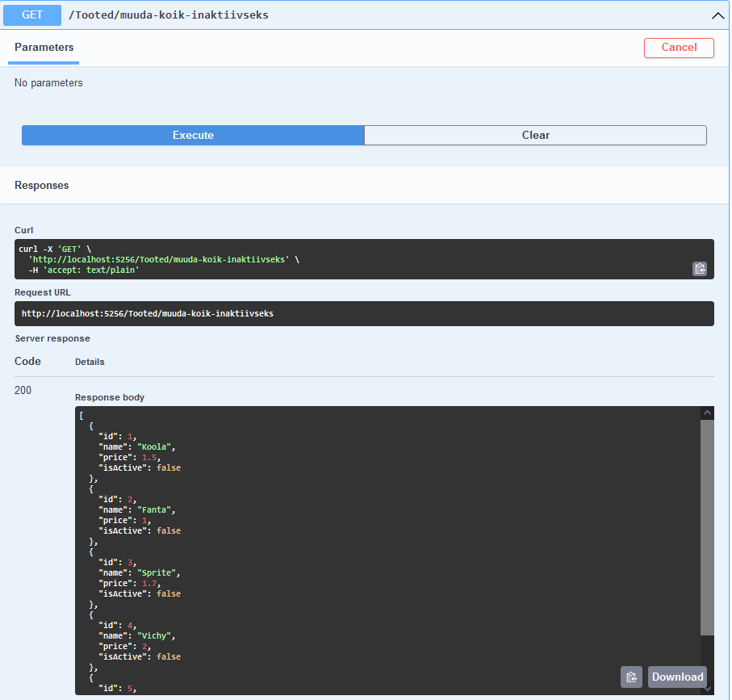Click the "Sprite" name value
Viewport: 732px width, 700px height.
pos(157,573)
